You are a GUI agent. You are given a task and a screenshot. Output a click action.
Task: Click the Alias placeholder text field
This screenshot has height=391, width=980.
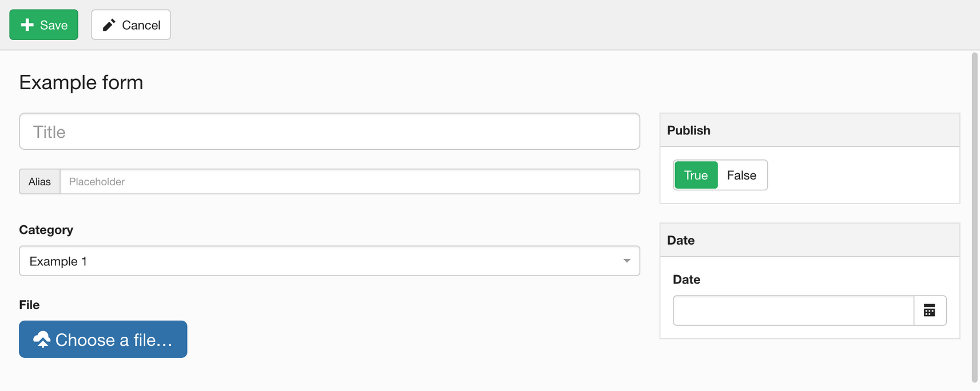point(350,181)
